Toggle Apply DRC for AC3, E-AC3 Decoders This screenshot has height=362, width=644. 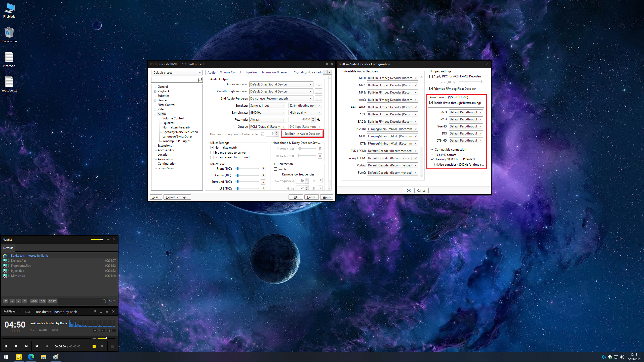431,76
